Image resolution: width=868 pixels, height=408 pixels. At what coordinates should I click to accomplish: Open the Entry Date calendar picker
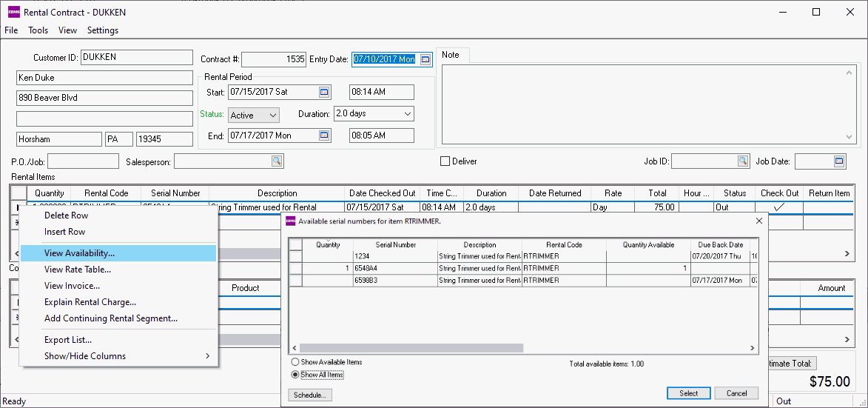click(425, 59)
